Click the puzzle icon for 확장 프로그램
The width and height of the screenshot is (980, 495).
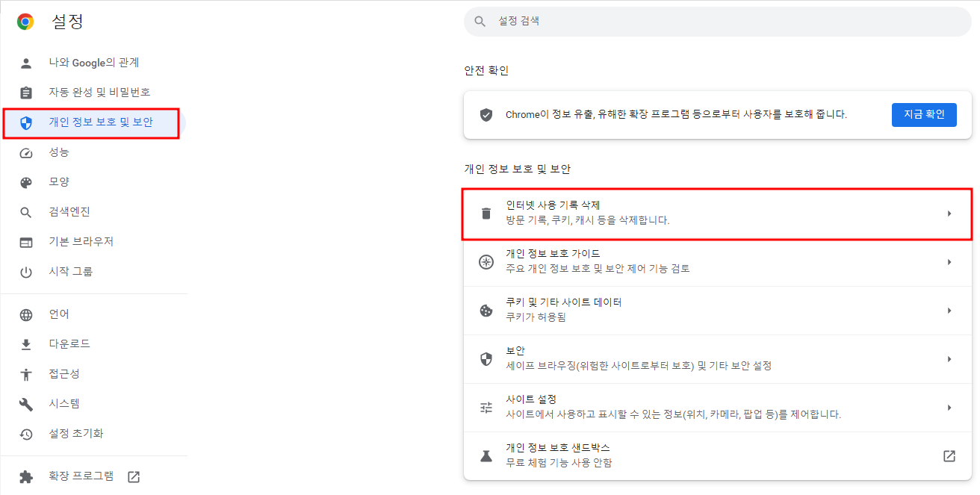click(26, 476)
